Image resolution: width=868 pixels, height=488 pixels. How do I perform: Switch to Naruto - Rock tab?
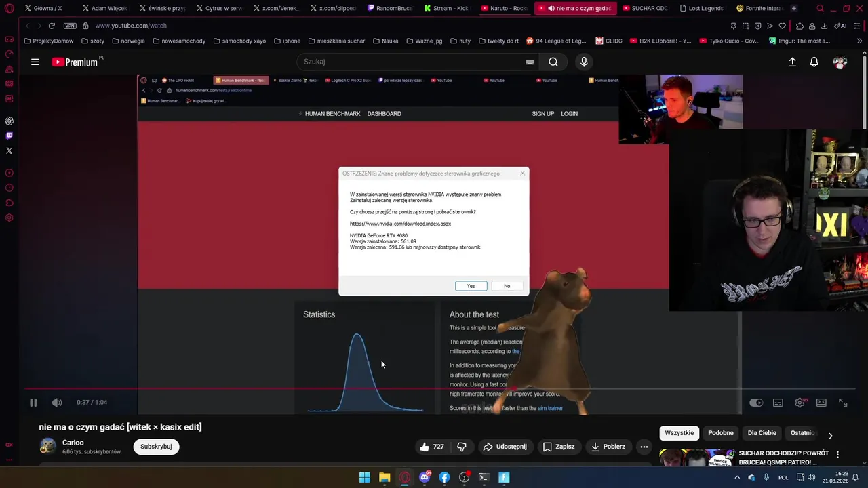point(503,8)
